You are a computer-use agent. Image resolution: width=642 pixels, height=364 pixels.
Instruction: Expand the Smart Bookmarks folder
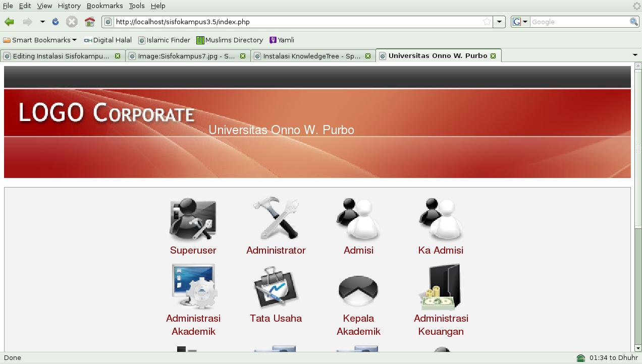pyautogui.click(x=40, y=40)
